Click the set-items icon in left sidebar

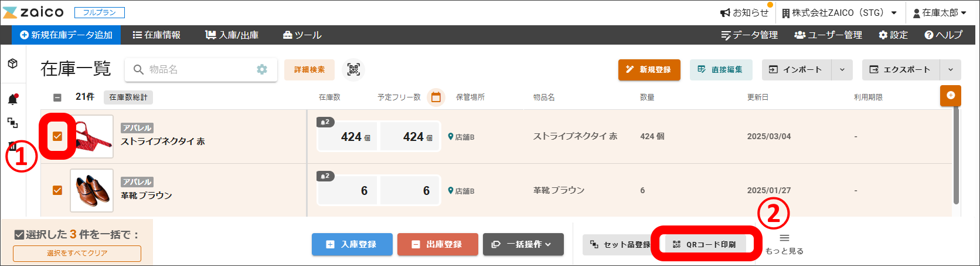12,123
